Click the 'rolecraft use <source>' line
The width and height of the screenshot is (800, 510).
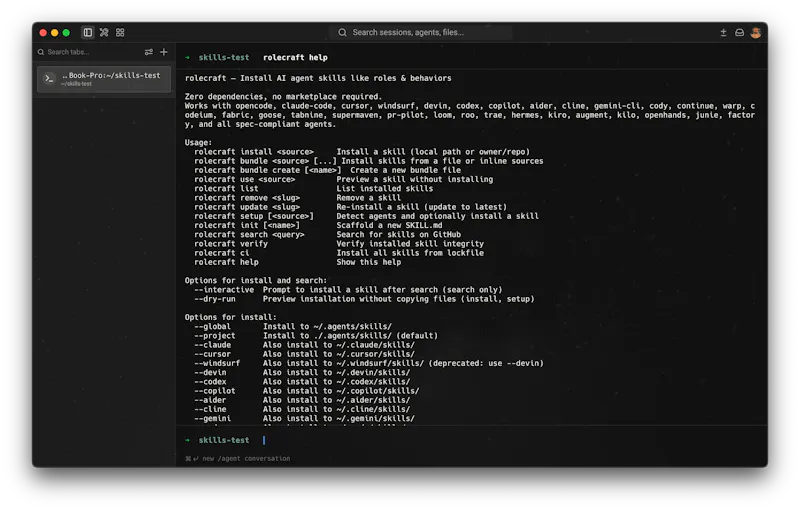[x=244, y=180]
